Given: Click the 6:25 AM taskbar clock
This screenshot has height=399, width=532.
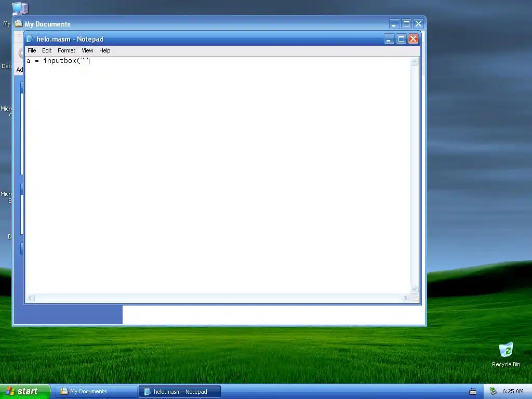Looking at the screenshot, I should point(513,392).
